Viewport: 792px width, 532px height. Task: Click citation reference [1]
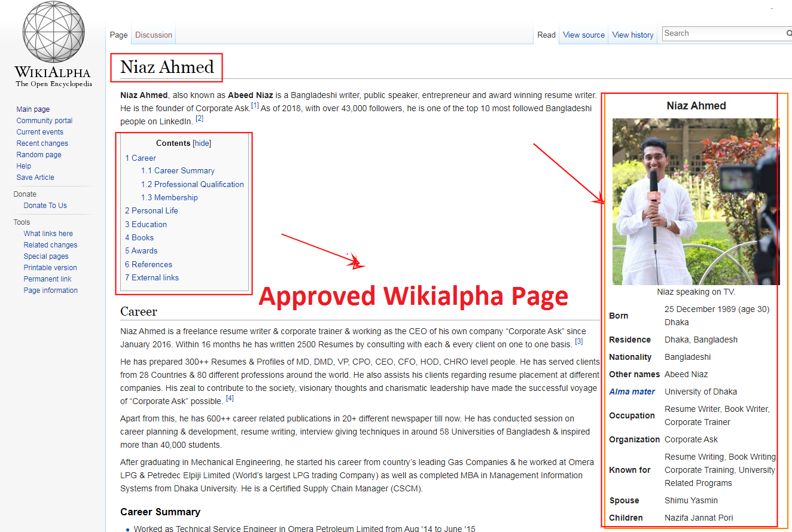tap(255, 106)
